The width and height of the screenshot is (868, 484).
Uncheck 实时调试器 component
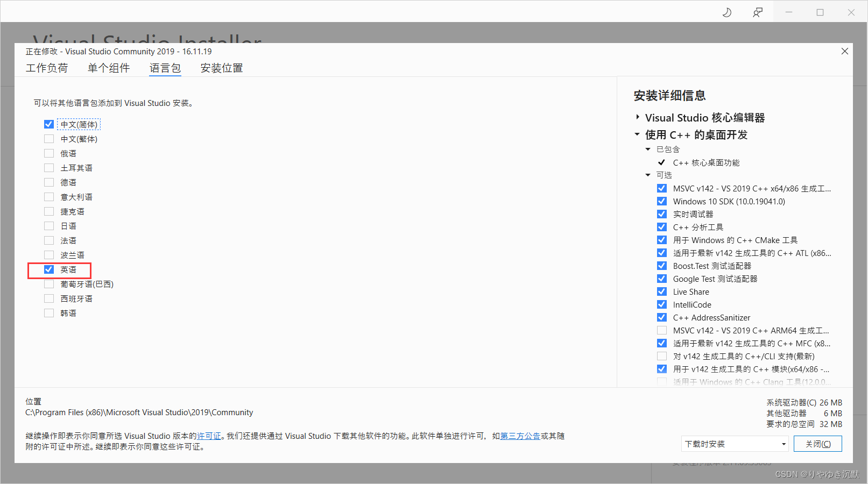pos(662,214)
